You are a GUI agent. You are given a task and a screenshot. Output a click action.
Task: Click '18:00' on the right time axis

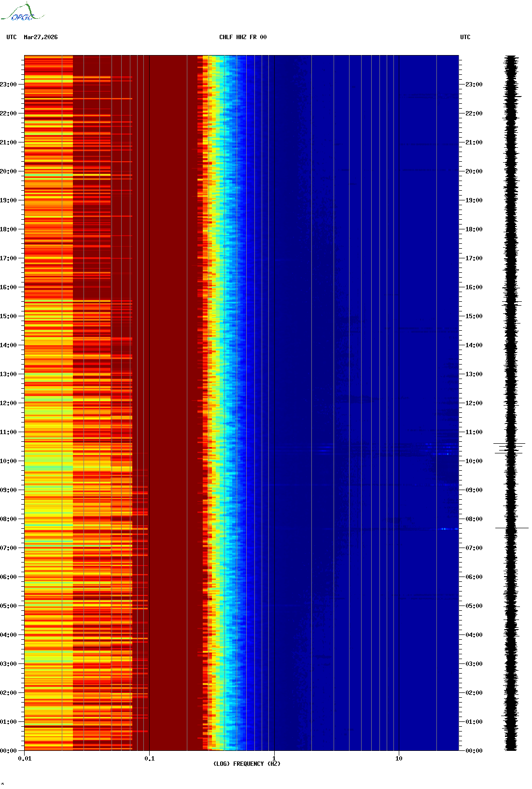474,229
